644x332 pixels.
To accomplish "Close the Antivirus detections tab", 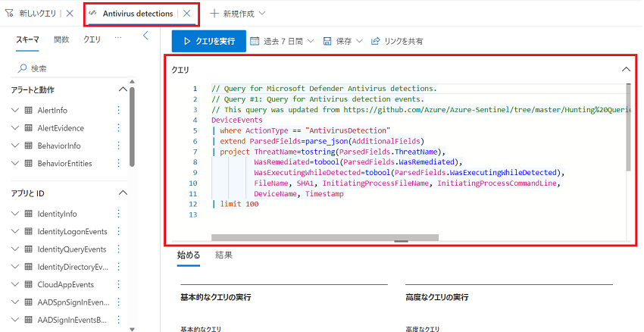I will [187, 14].
